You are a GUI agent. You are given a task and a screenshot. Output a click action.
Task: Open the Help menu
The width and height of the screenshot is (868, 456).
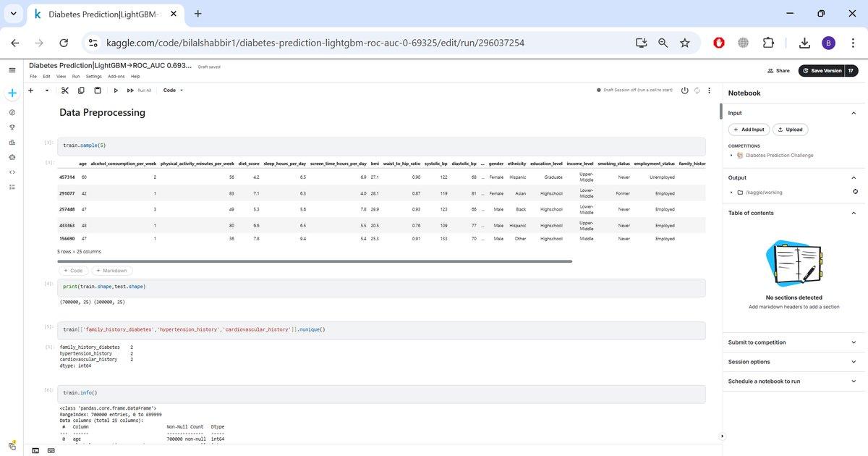click(x=135, y=76)
